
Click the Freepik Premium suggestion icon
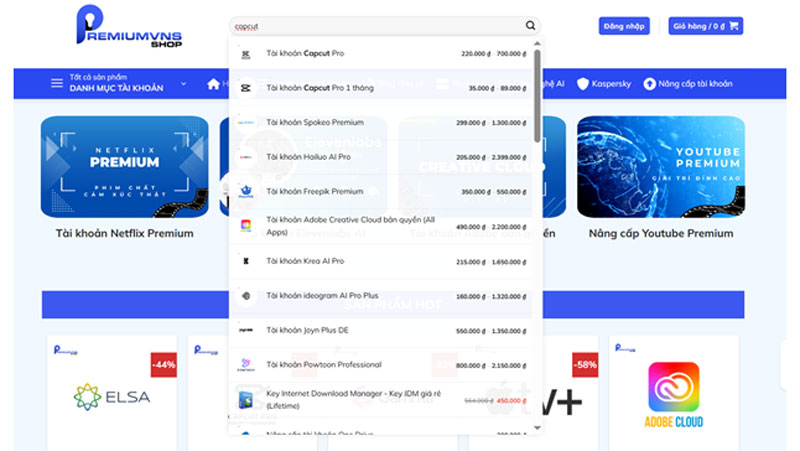(246, 191)
